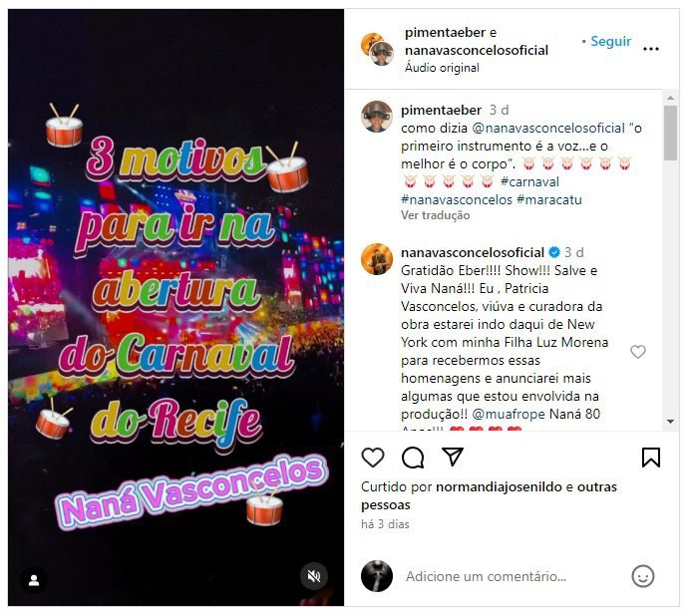This screenshot has height=616, width=690.
Task: Click the comments scrollbar up arrow
Action: point(671,98)
